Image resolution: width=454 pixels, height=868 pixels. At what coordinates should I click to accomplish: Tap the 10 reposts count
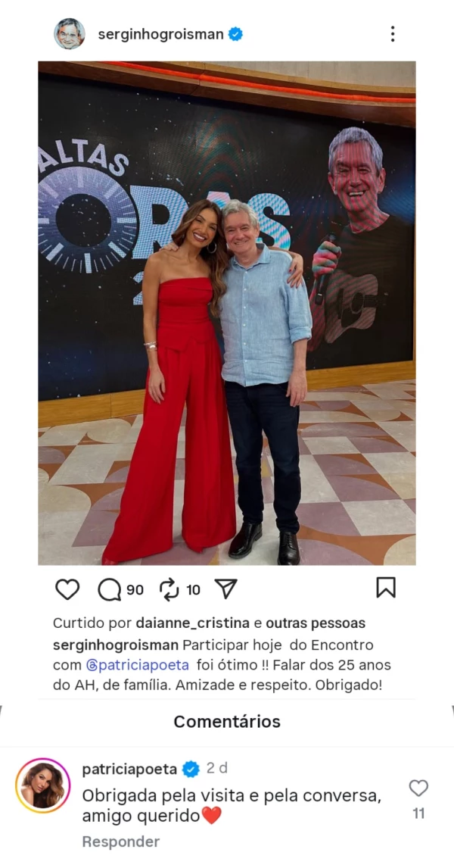(x=193, y=590)
